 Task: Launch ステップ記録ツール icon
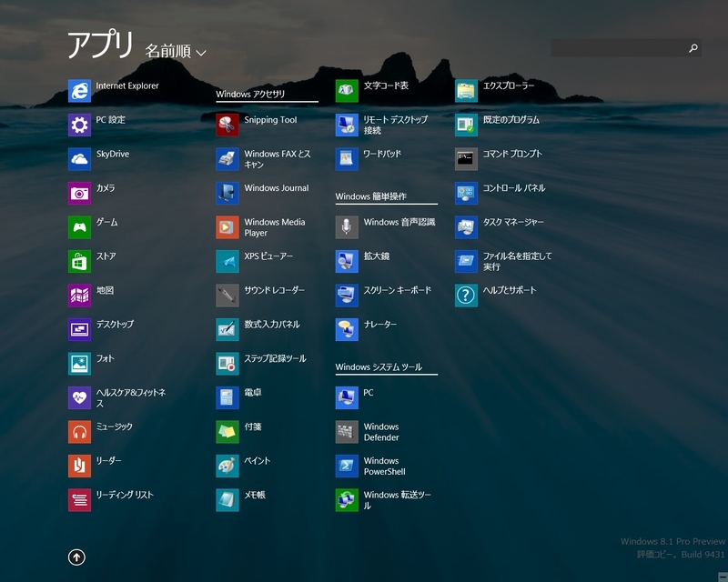(x=227, y=364)
